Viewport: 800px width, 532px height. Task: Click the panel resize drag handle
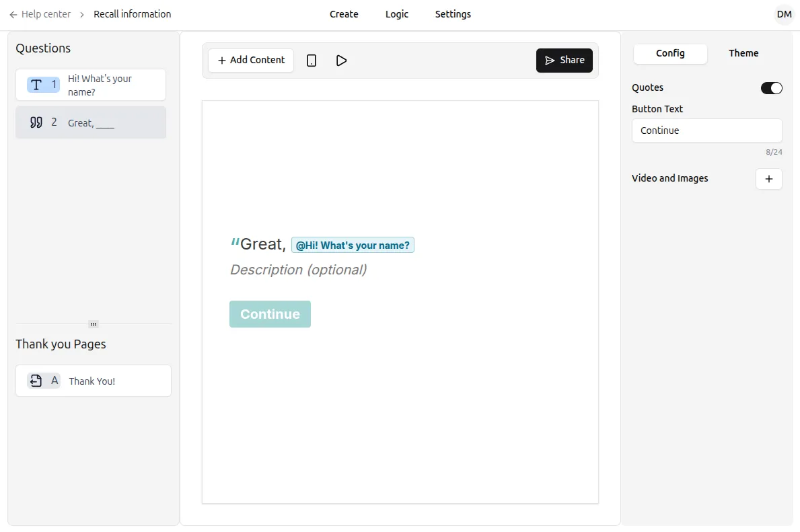click(94, 324)
